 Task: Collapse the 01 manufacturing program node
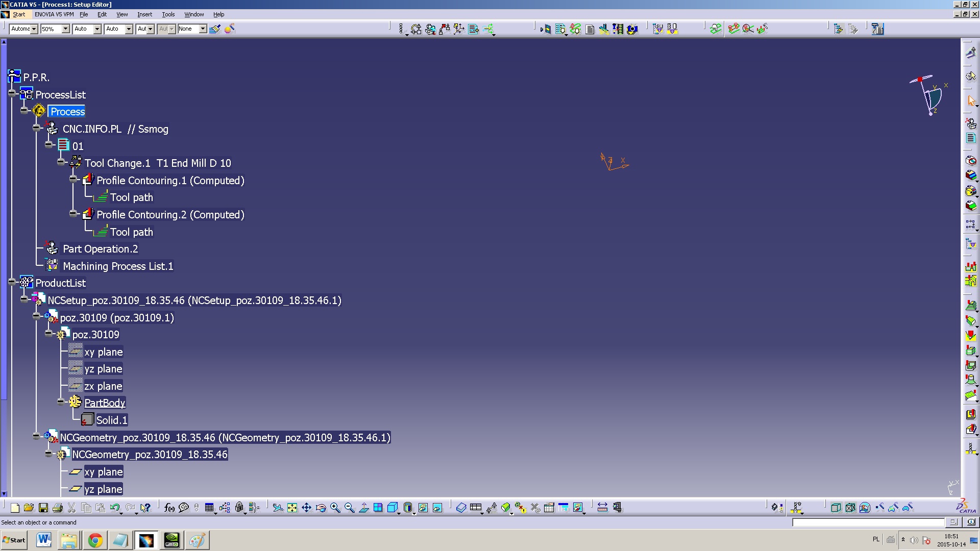coord(49,145)
